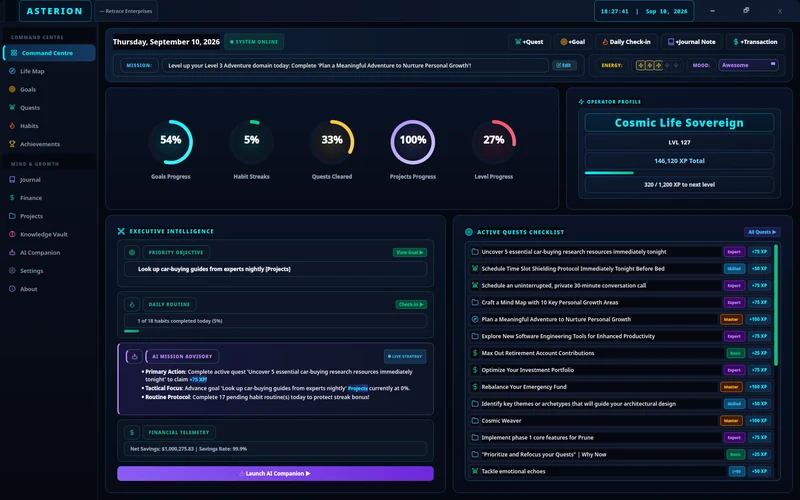Launch AI Companion with the purple button
This screenshot has width=800, height=500.
[x=276, y=473]
